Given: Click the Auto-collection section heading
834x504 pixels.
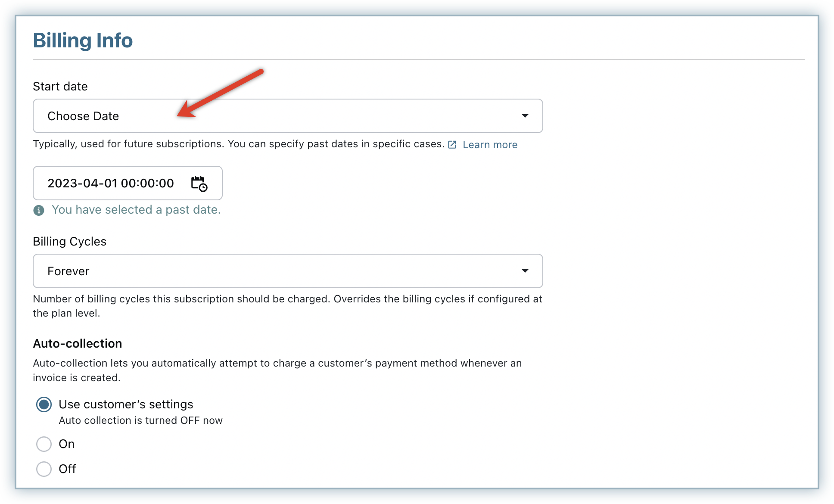Looking at the screenshot, I should click(78, 344).
